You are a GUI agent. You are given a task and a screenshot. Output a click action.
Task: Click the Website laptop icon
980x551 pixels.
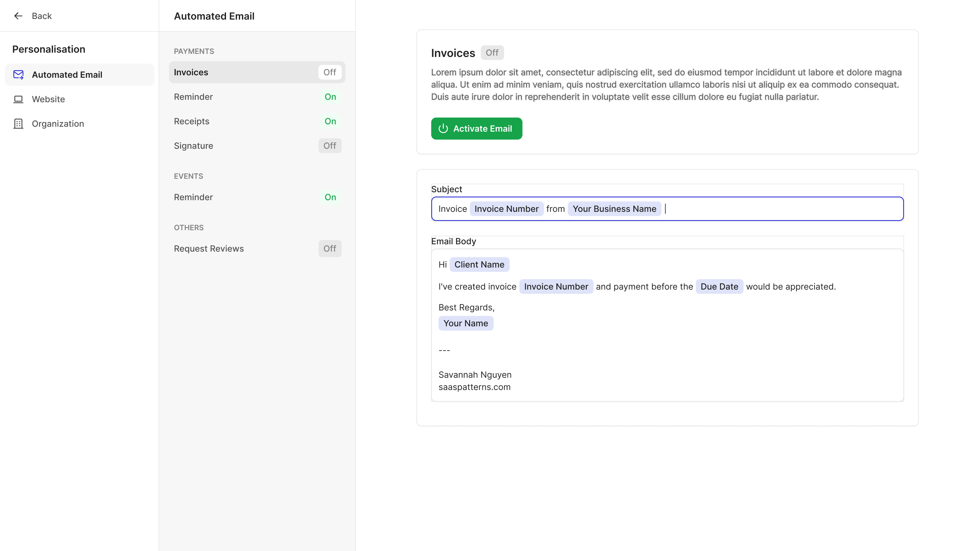click(x=18, y=99)
